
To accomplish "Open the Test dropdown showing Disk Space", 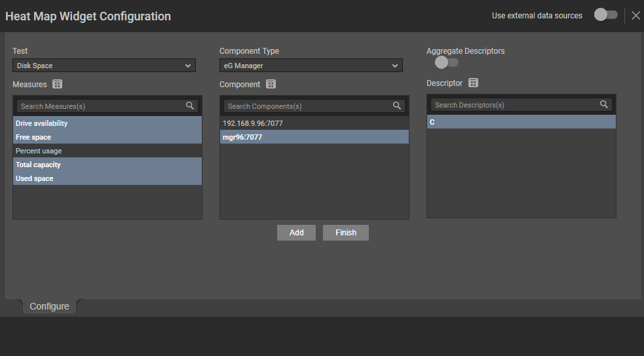I will [104, 66].
